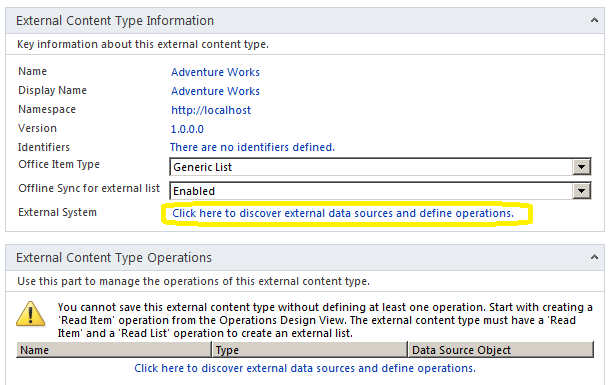Viewport: 612px width, 385px height.
Task: Click the yellow warning triangle icon
Action: pos(30,314)
